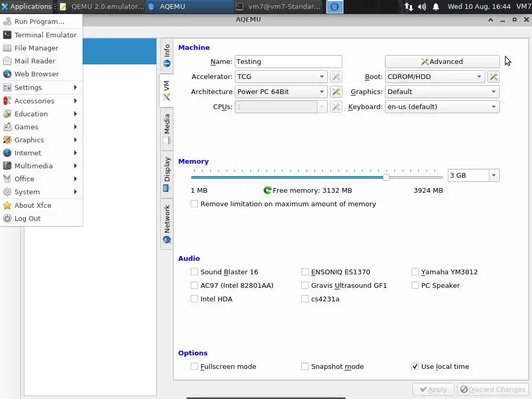
Task: Switch to the Media tab
Action: click(167, 129)
